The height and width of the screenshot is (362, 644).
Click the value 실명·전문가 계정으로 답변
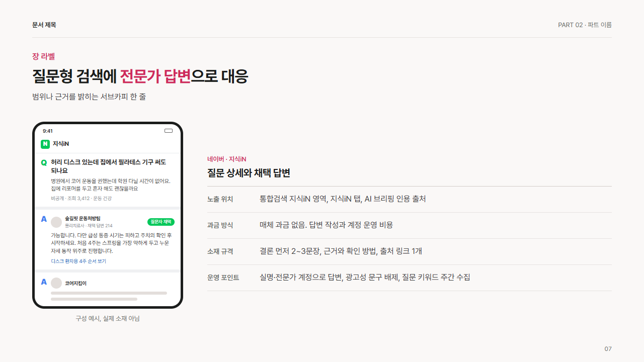point(365,278)
